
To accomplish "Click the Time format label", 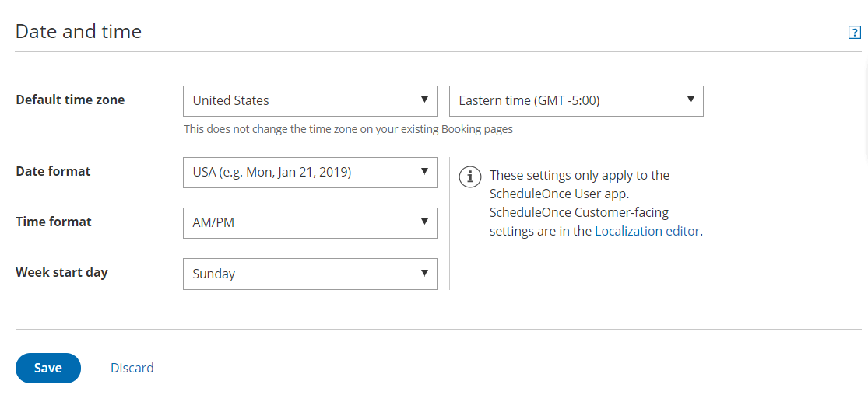I will 54,222.
